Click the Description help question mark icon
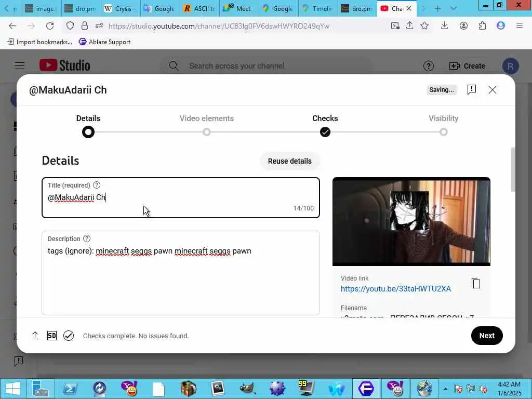Viewport: 532px width, 399px height. coord(87,238)
